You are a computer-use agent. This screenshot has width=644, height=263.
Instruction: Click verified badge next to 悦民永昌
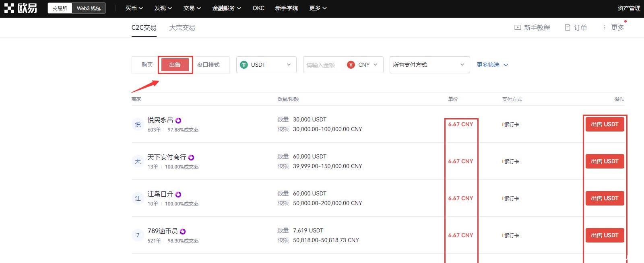coord(178,120)
